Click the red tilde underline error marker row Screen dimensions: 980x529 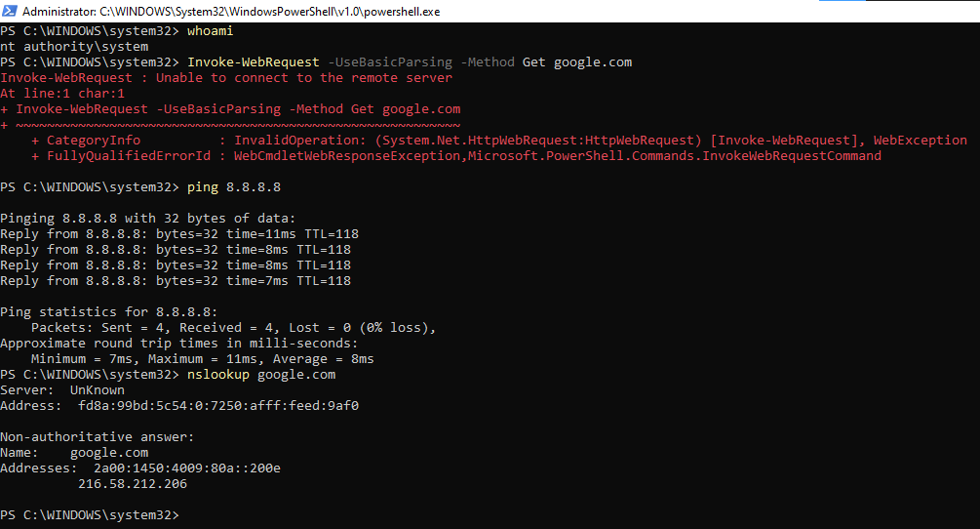coord(230,124)
